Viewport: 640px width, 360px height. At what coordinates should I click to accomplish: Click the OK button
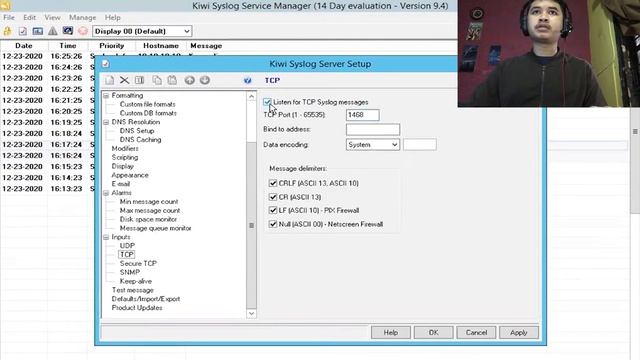tap(433, 332)
